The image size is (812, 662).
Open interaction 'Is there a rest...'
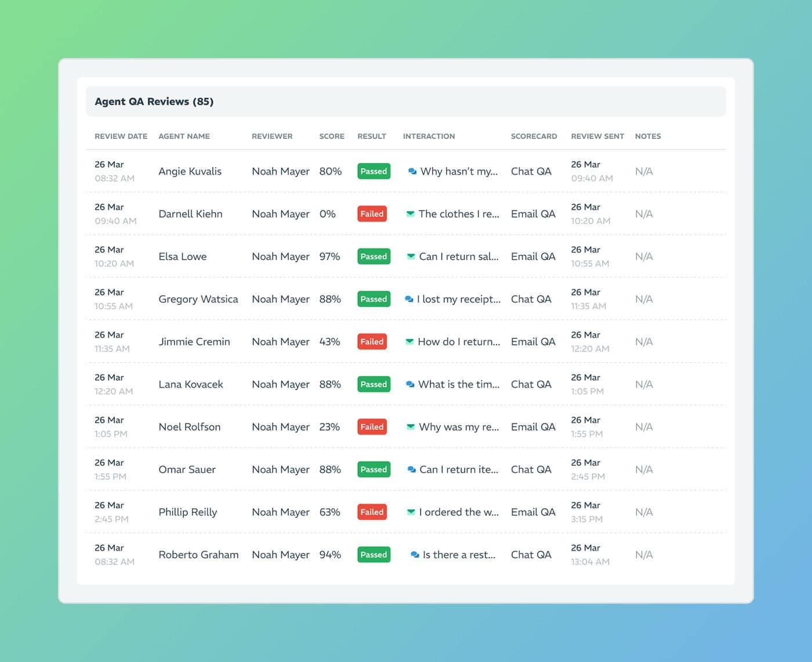[x=459, y=555]
